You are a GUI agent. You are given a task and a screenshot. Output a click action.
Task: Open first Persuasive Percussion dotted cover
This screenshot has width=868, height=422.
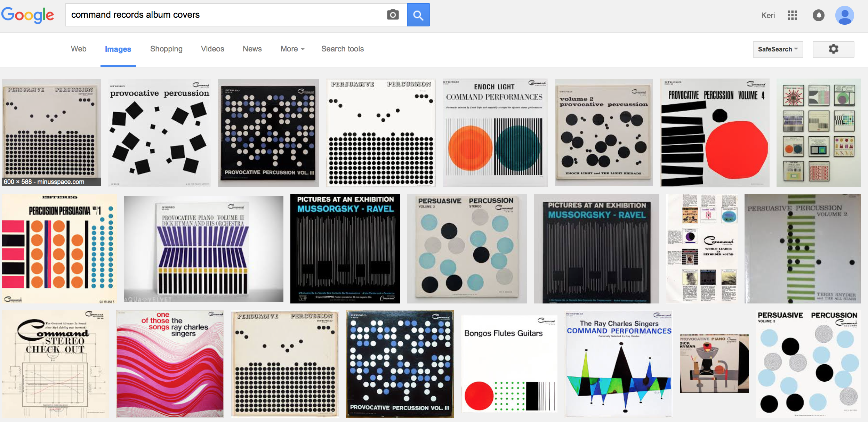click(51, 133)
